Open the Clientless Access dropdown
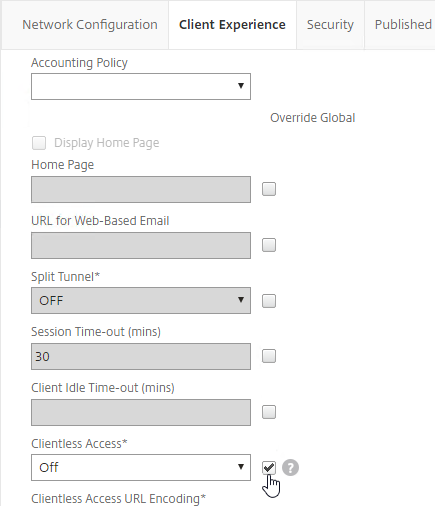The height and width of the screenshot is (506, 435). pyautogui.click(x=141, y=467)
